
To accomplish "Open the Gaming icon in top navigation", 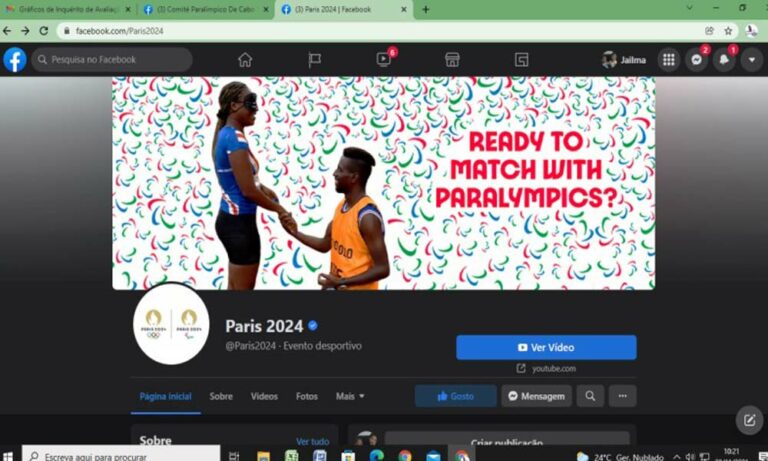I will point(522,60).
